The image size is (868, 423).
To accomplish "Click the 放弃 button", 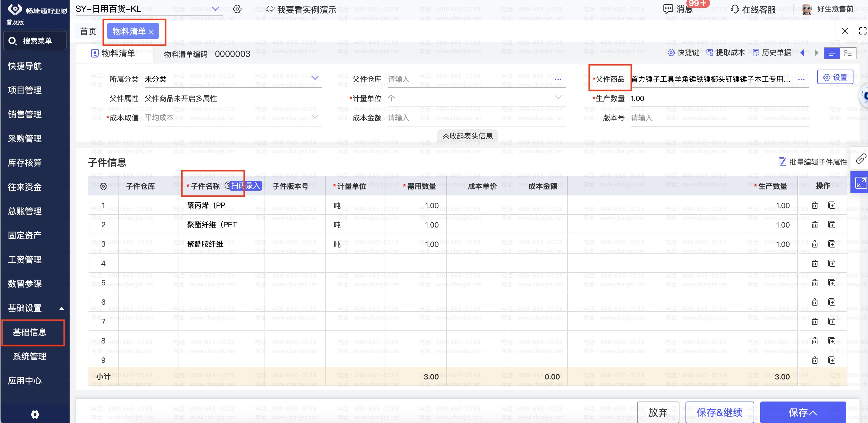I will pyautogui.click(x=657, y=412).
